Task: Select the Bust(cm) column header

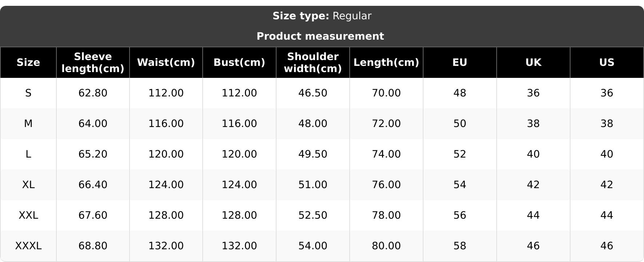Action: 239,62
